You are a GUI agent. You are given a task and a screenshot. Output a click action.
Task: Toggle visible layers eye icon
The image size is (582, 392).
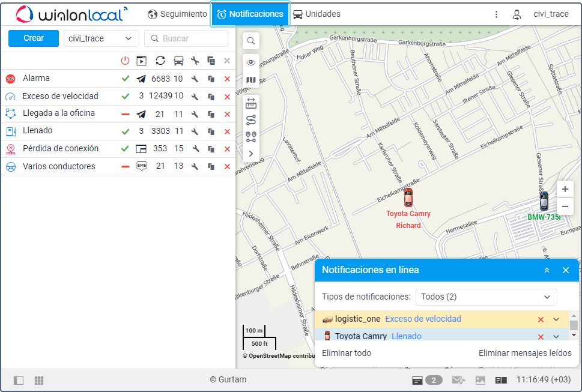tap(251, 62)
